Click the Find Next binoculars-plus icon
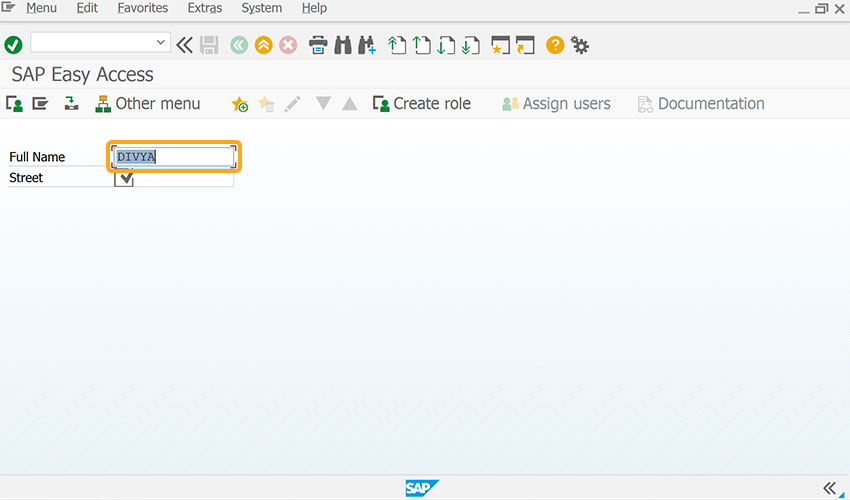The height and width of the screenshot is (500, 850). [x=367, y=45]
